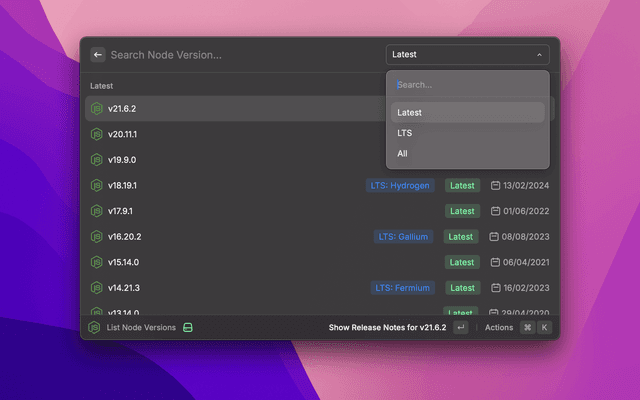Click the Node.js icon beside v18.19.1
The width and height of the screenshot is (640, 400).
[x=97, y=186]
